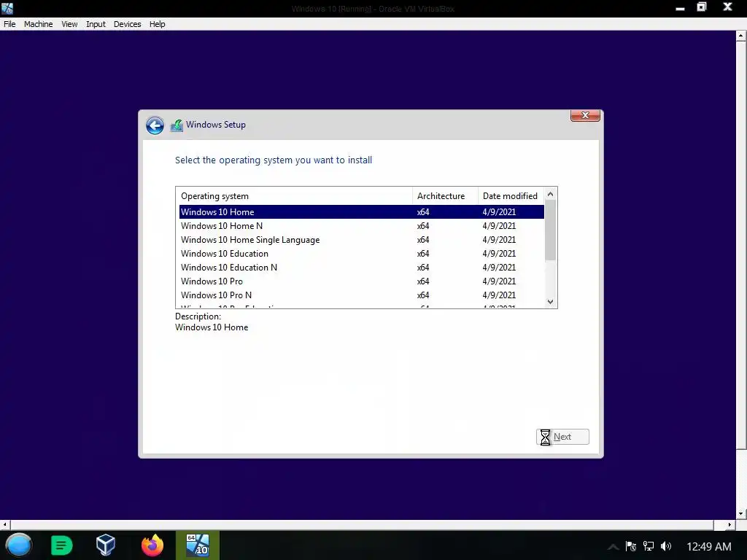Close the VirtualBox window

pos(727,7)
